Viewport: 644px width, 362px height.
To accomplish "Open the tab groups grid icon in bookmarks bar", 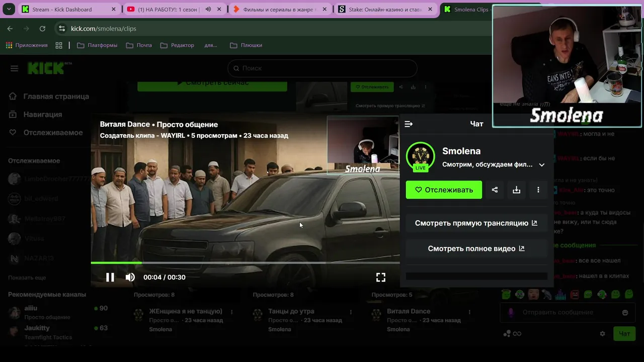I will click(x=59, y=45).
